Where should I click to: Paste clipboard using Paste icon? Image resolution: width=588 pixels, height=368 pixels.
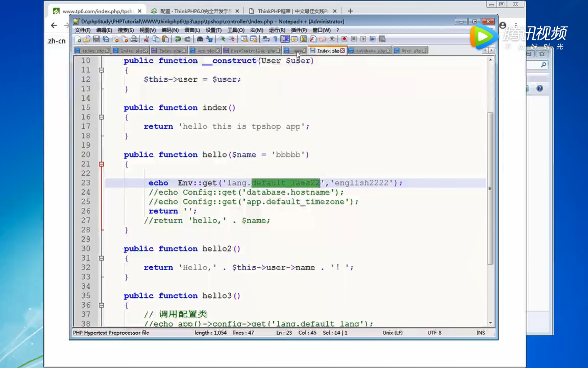click(165, 39)
